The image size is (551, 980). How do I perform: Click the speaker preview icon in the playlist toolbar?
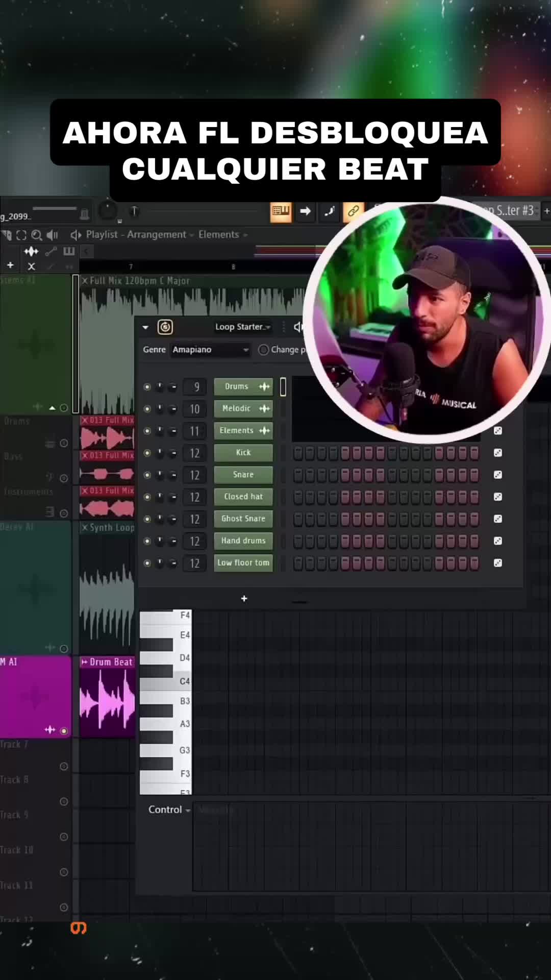coord(52,235)
